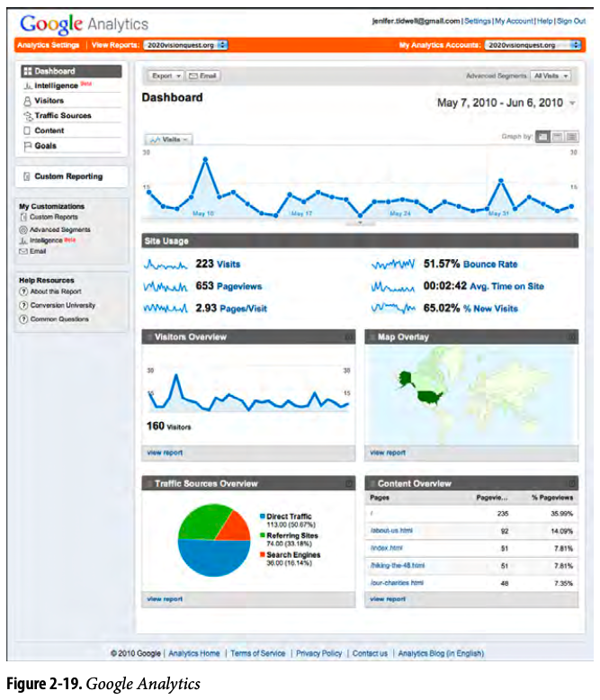Open Privacy Policy footer link
The image size is (600, 700).
pyautogui.click(x=318, y=653)
